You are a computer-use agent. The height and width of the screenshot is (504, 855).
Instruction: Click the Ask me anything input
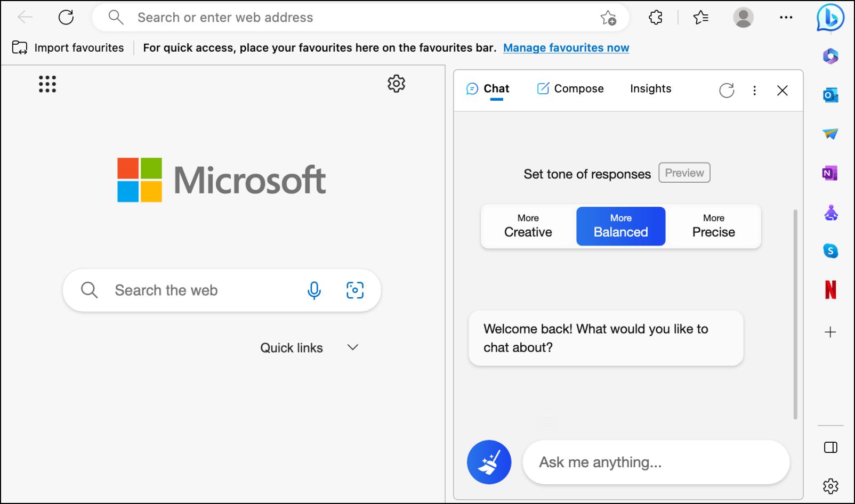[x=656, y=462]
